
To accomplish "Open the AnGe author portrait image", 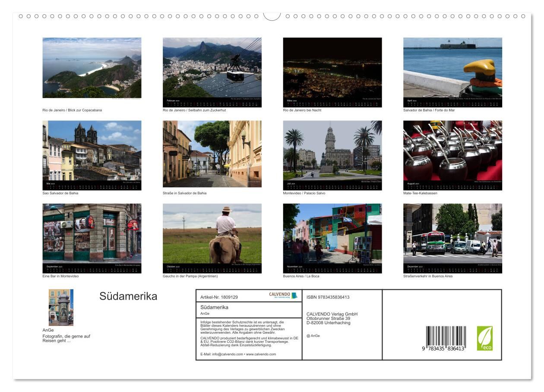I will (61, 307).
